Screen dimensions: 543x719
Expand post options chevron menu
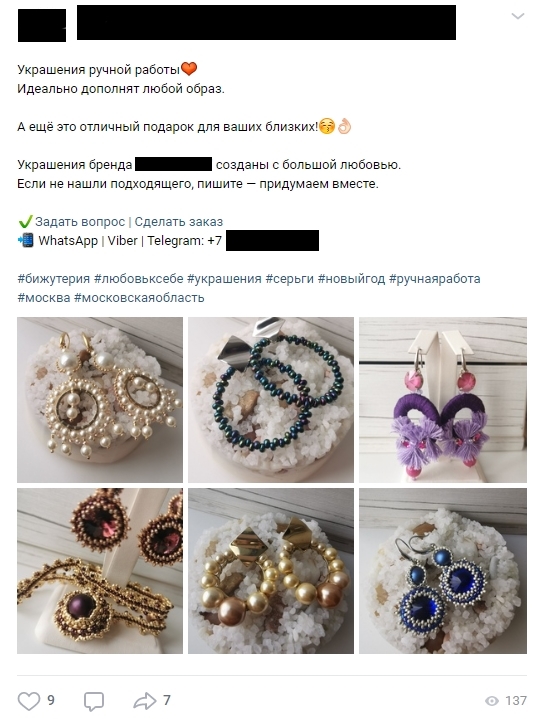(518, 17)
